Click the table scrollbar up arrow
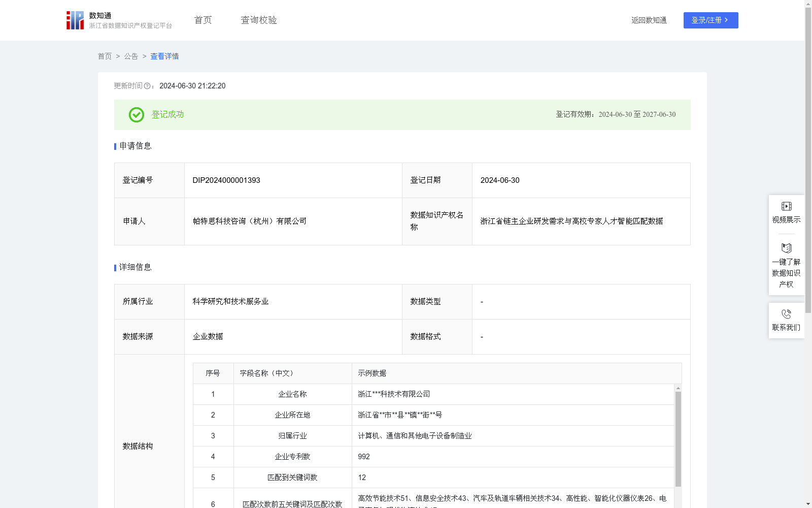This screenshot has width=812, height=508. tap(678, 388)
